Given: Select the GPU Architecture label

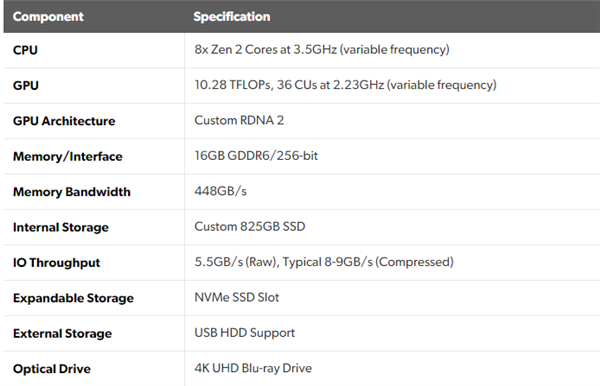Looking at the screenshot, I should (x=64, y=121).
